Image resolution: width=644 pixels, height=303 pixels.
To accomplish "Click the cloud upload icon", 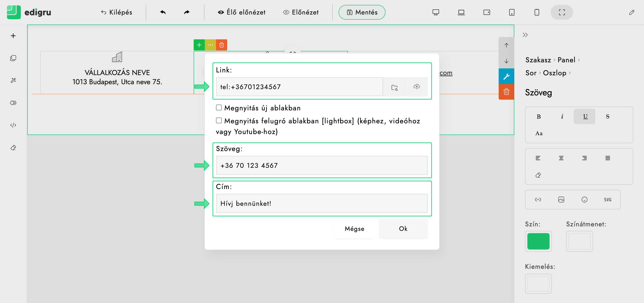I will click(417, 87).
